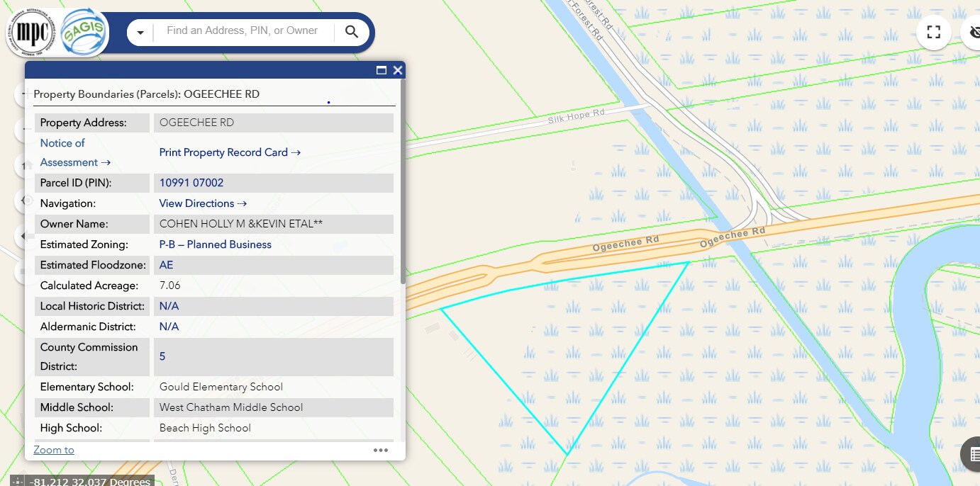
Task: Expand the search source dropdown arrow
Action: coord(140,33)
